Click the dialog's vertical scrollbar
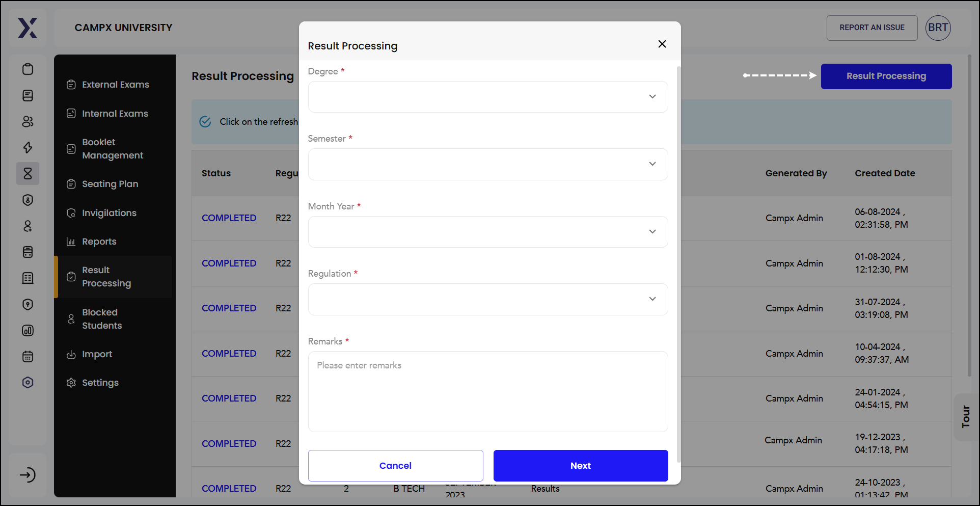980x506 pixels. (x=678, y=264)
